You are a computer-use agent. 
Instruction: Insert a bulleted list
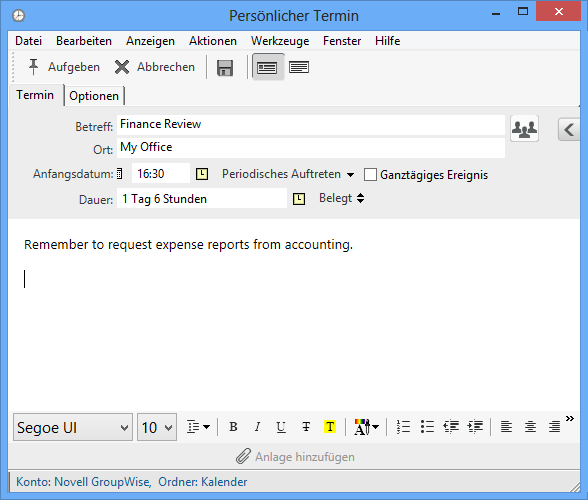(427, 427)
